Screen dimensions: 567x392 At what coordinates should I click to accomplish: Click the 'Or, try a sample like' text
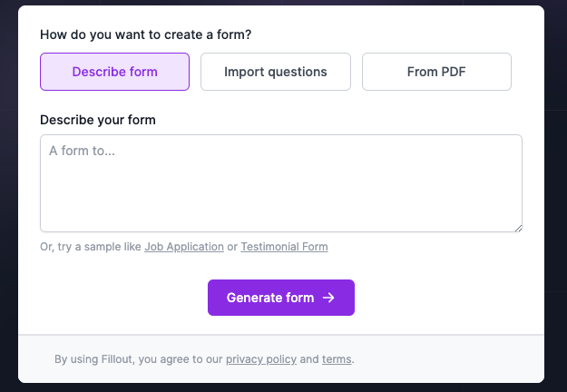91,247
